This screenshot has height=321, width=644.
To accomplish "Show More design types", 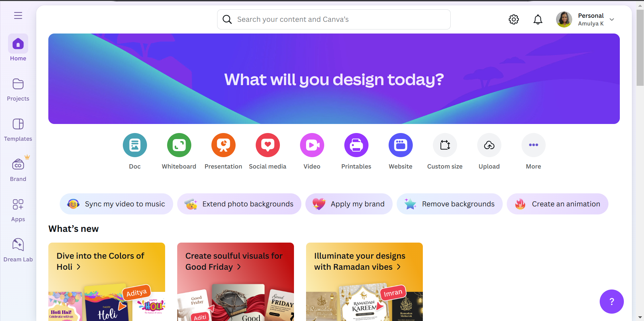I will click(x=534, y=145).
